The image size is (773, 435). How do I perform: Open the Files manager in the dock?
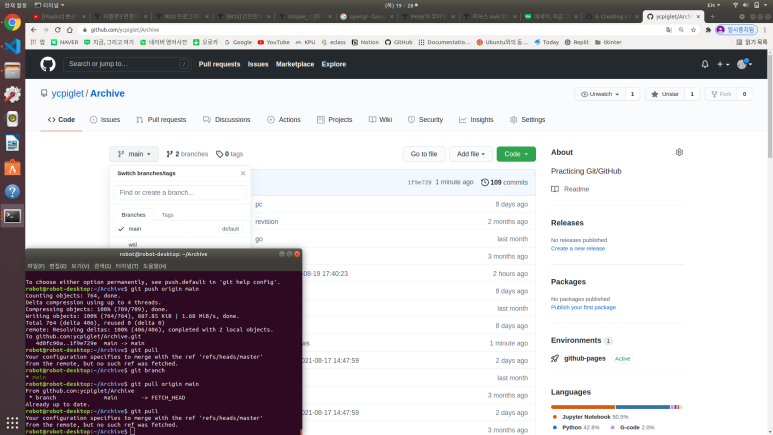pos(12,71)
